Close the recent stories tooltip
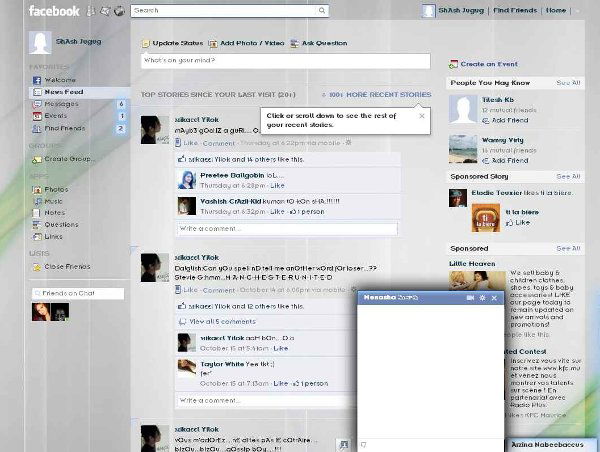The height and width of the screenshot is (452, 600). pos(422,116)
